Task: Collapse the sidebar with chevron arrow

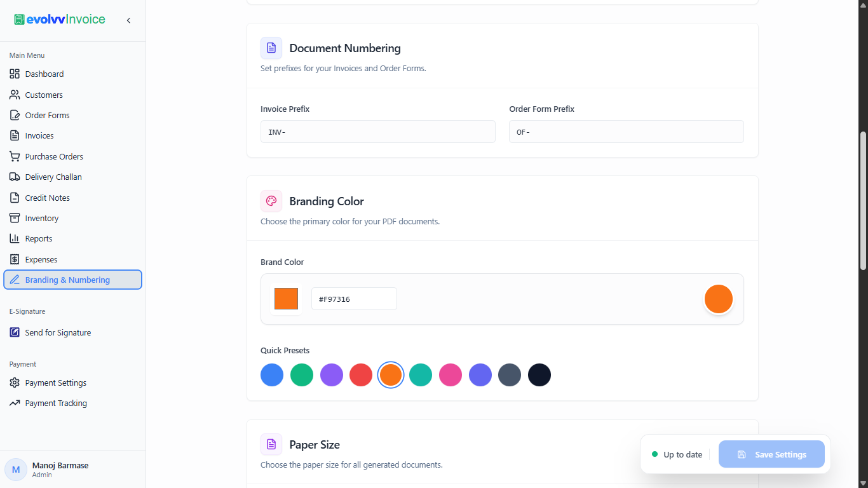Action: tap(128, 20)
